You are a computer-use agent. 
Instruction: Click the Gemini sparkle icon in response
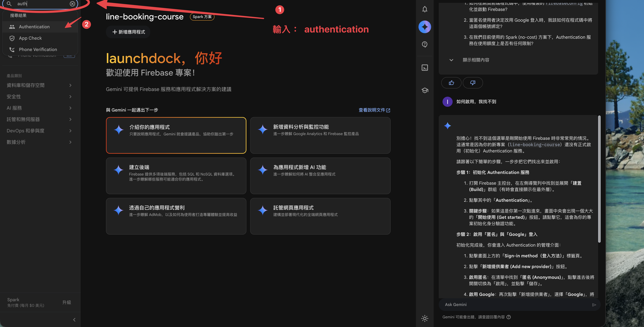tap(448, 126)
